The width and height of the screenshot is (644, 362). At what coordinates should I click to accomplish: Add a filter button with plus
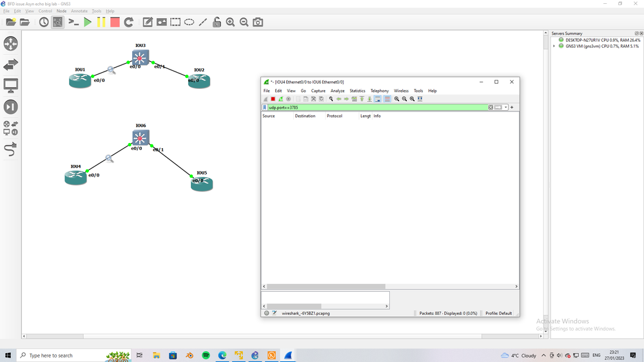512,107
